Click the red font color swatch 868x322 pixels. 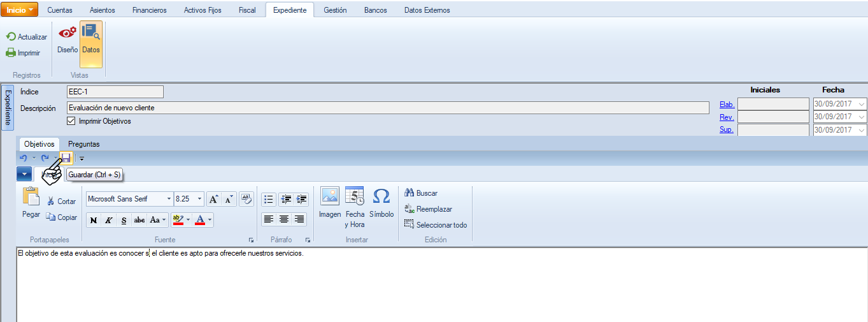200,220
